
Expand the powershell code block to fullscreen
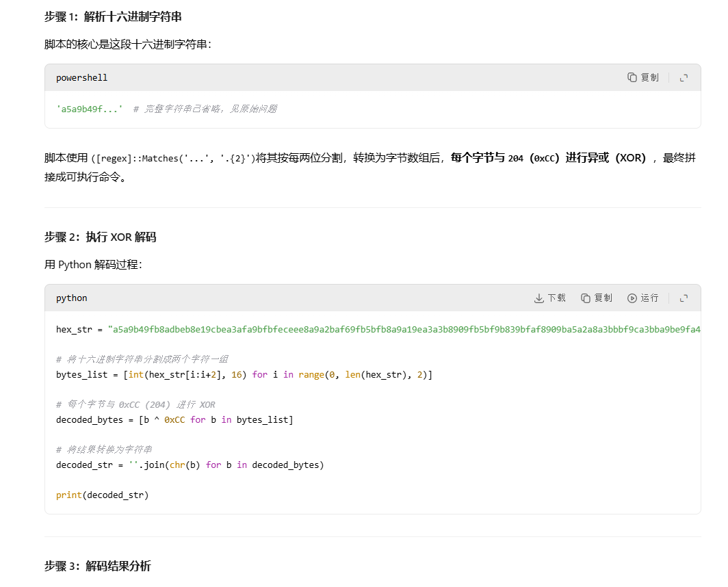point(684,78)
